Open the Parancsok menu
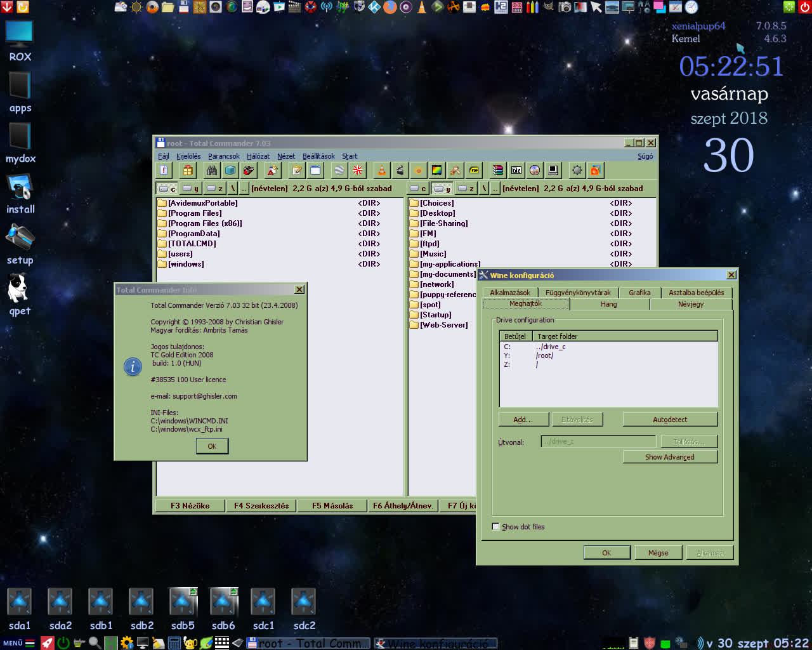This screenshot has height=650, width=812. [x=224, y=156]
